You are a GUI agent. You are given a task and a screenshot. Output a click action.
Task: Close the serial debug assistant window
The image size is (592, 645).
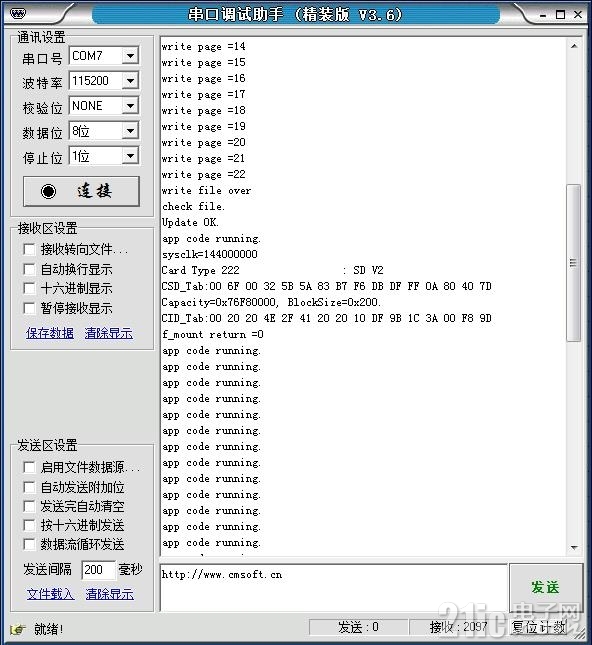click(578, 14)
